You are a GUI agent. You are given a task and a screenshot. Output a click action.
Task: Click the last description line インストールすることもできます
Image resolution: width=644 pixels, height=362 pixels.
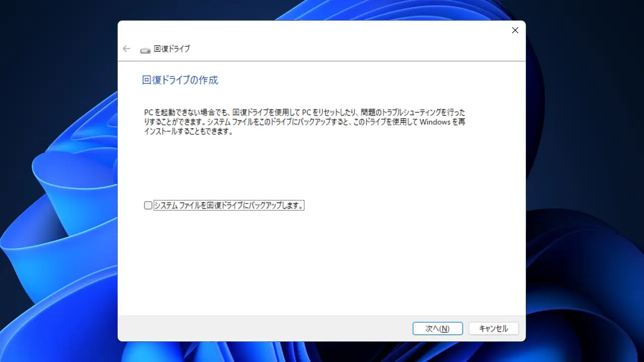189,132
